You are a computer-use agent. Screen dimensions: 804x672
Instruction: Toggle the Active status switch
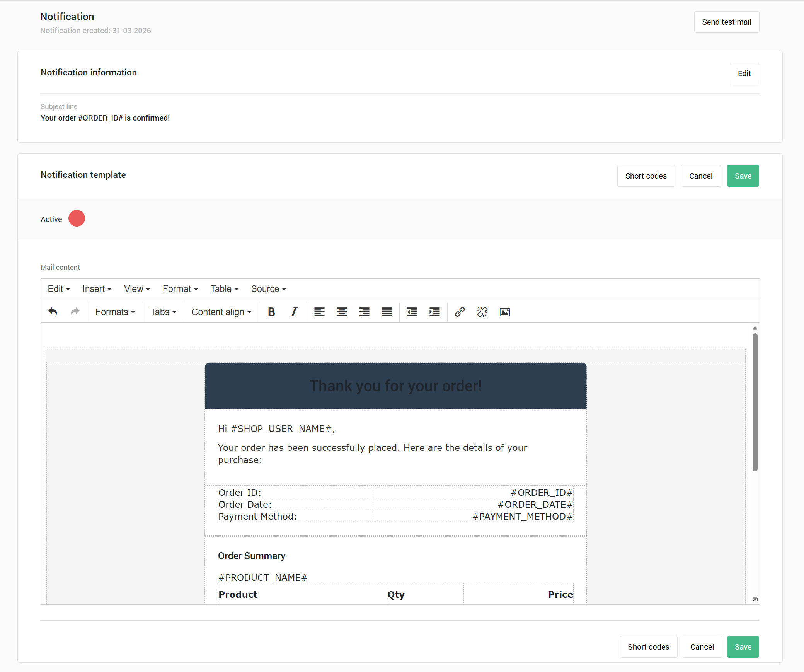pos(77,218)
